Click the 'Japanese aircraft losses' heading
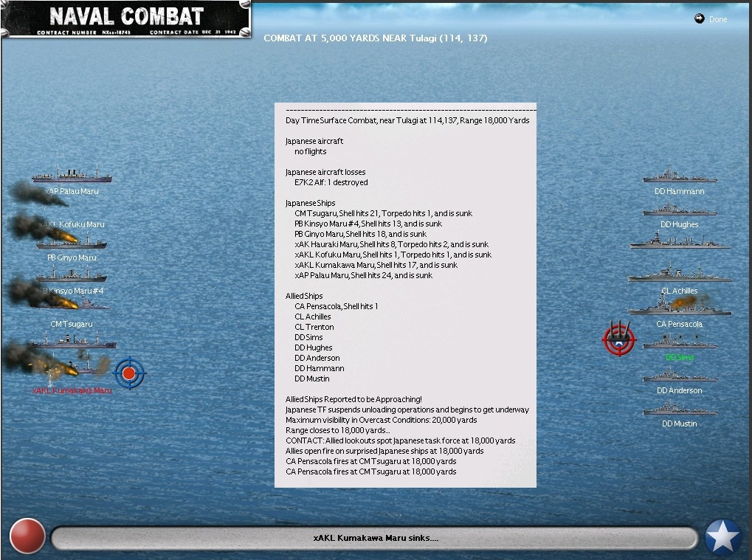The image size is (752, 560). click(325, 172)
